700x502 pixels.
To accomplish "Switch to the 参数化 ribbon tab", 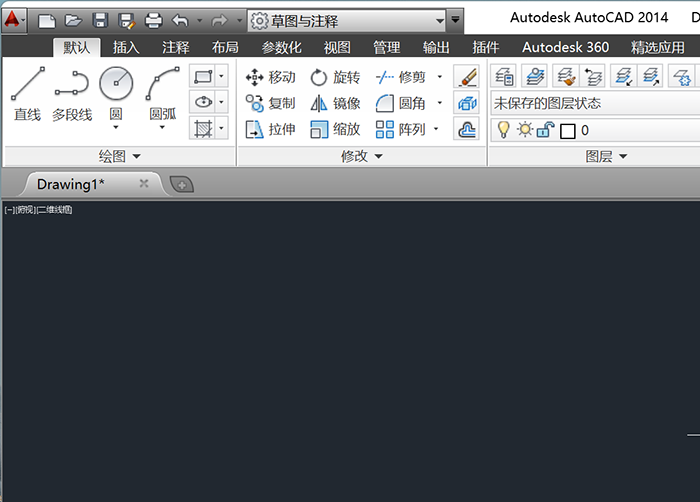I will click(x=281, y=47).
